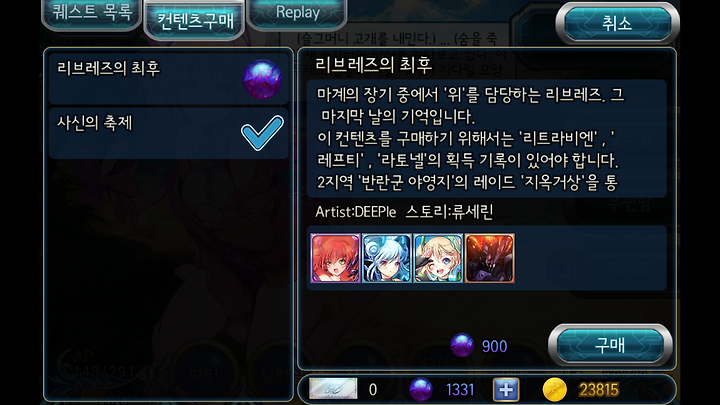
Task: Open the Replay tab
Action: (x=297, y=13)
